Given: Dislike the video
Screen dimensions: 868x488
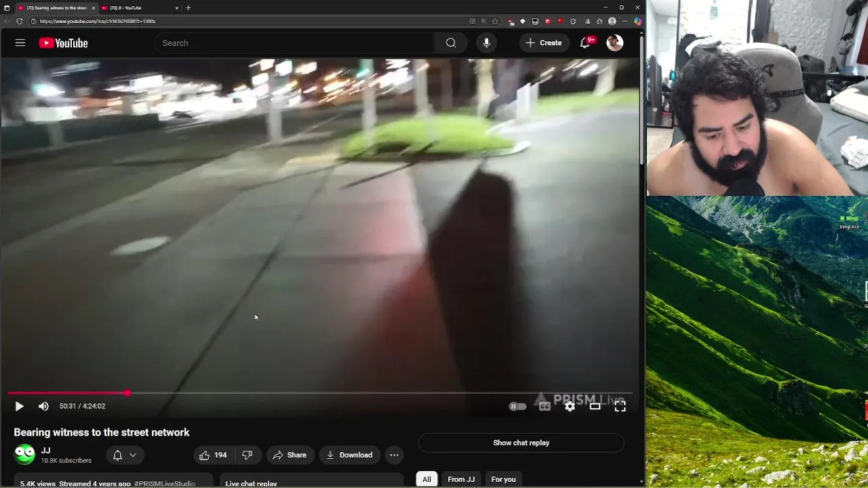Looking at the screenshot, I should [x=248, y=455].
